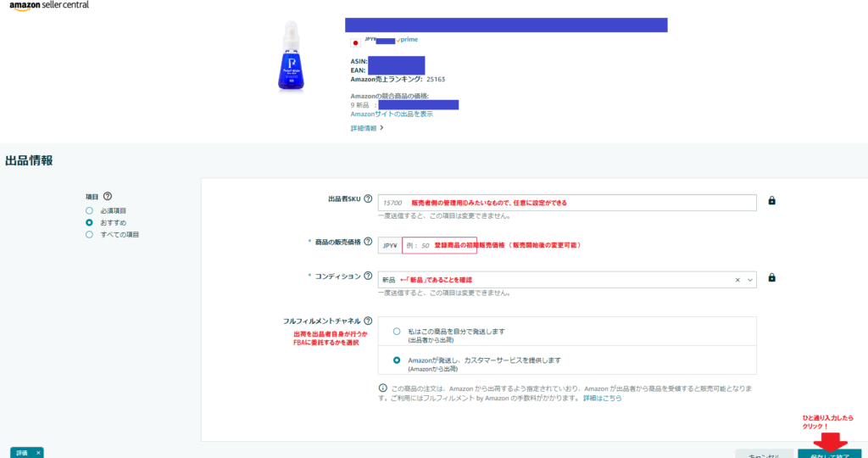Image resolution: width=868 pixels, height=458 pixels.
Task: Open the help tooltip for コンディション
Action: pos(368,276)
